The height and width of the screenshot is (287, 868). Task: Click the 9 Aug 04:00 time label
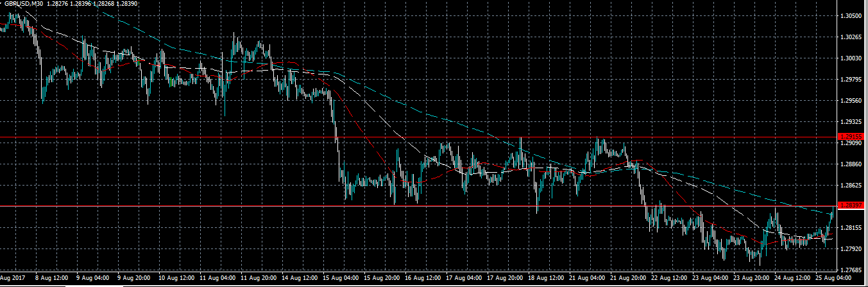pyautogui.click(x=94, y=279)
